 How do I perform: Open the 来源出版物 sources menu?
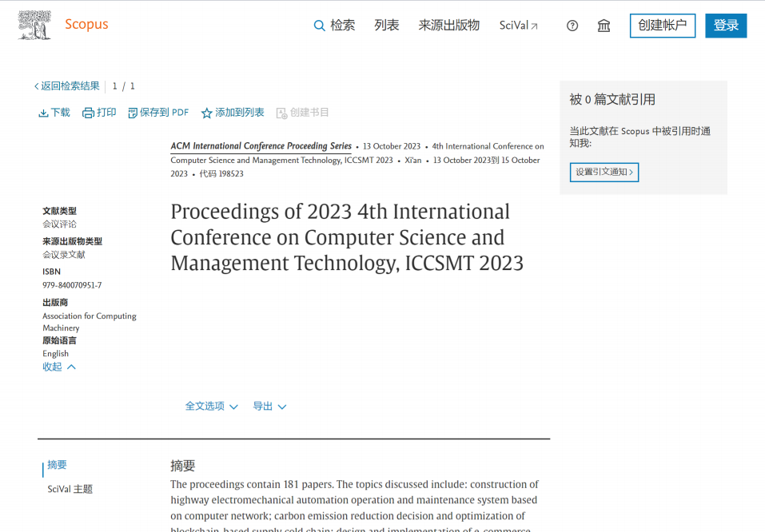tap(449, 26)
